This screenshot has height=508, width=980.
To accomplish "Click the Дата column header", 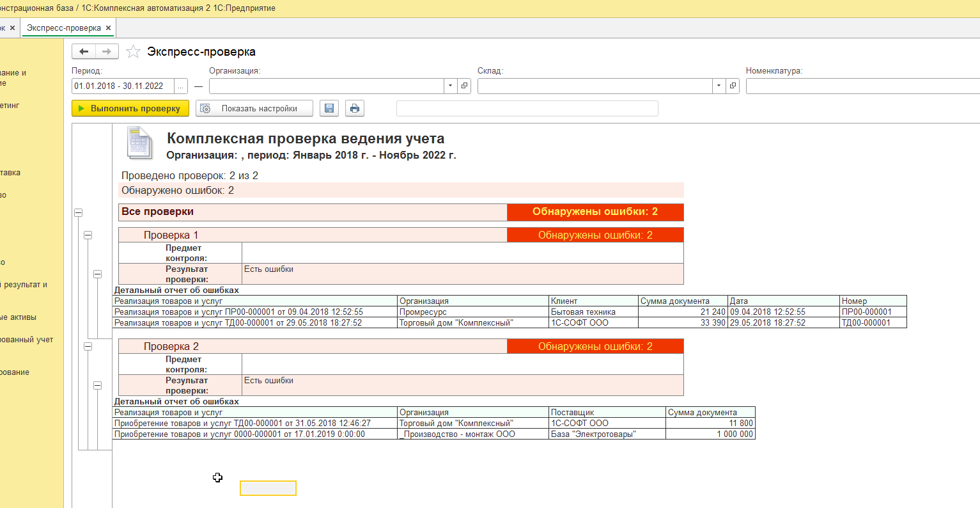I will (784, 301).
